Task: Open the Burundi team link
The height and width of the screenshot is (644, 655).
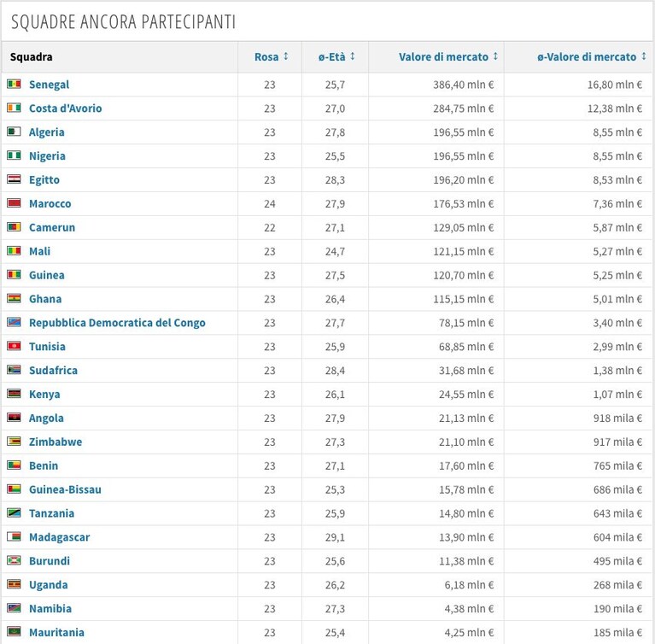Action: point(50,561)
